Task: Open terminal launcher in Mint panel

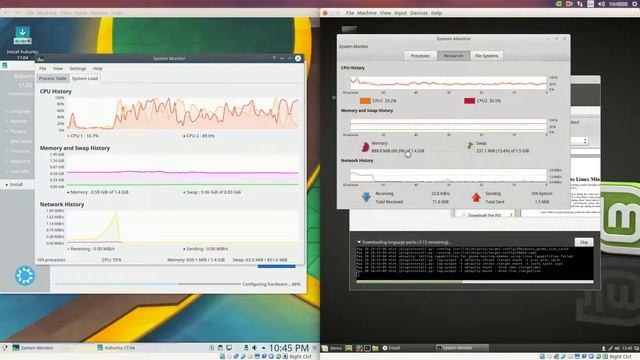Action: [x=367, y=348]
